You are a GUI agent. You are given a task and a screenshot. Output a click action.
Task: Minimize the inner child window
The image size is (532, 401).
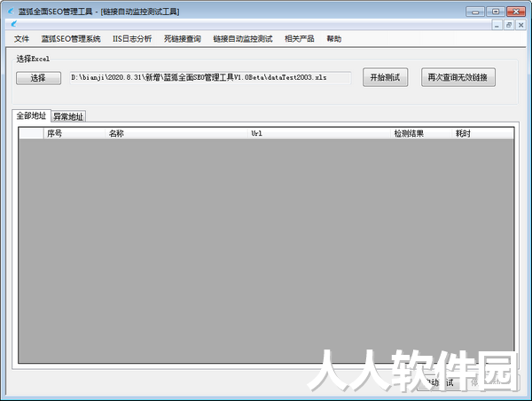[497, 25]
